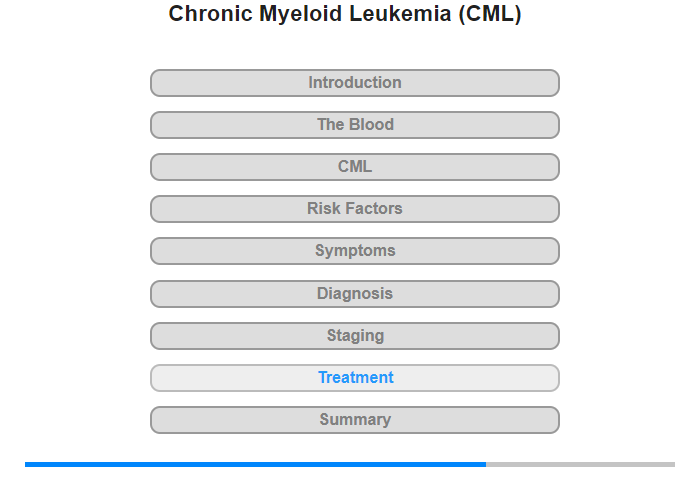Go to the Summary section
Image resolution: width=700 pixels, height=480 pixels.
coord(355,420)
